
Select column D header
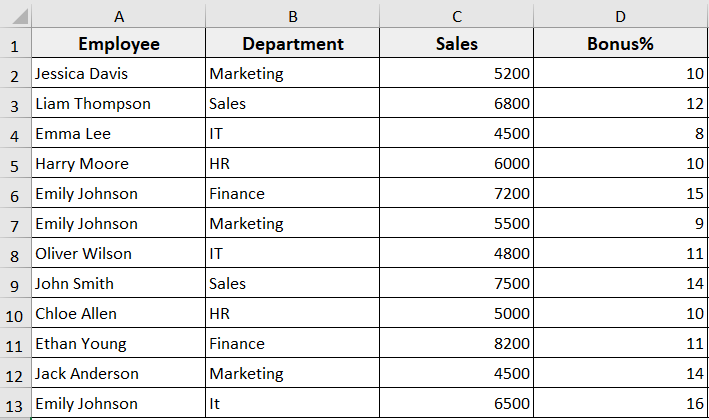click(x=620, y=15)
